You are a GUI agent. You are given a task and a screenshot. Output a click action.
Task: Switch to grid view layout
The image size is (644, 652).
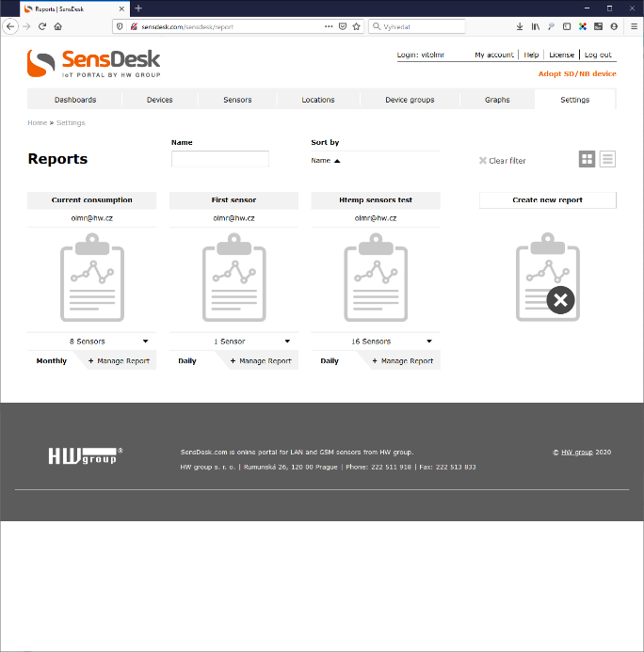[587, 159]
